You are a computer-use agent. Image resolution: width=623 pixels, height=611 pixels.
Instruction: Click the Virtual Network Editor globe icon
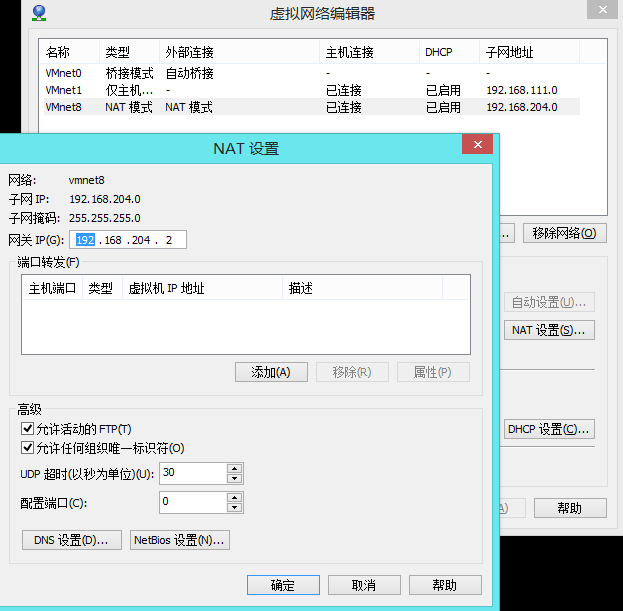pos(39,14)
